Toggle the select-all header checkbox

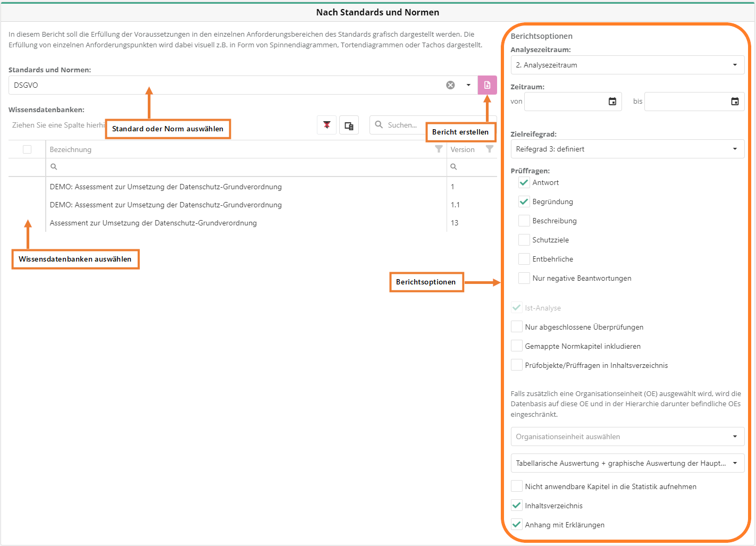[27, 149]
